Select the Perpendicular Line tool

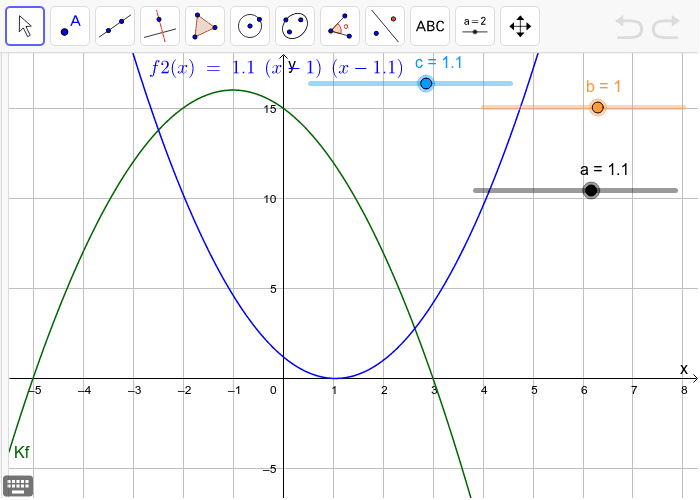click(x=160, y=26)
